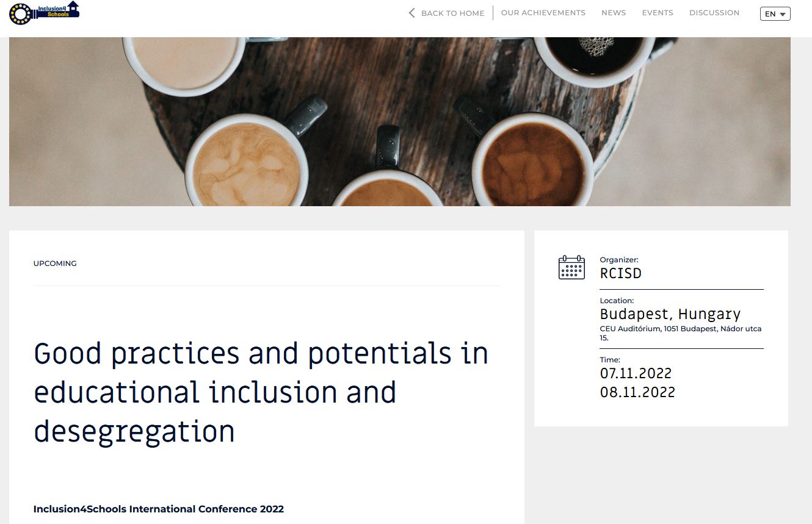Expand the EN language dropdown
The image size is (812, 524).
click(775, 13)
